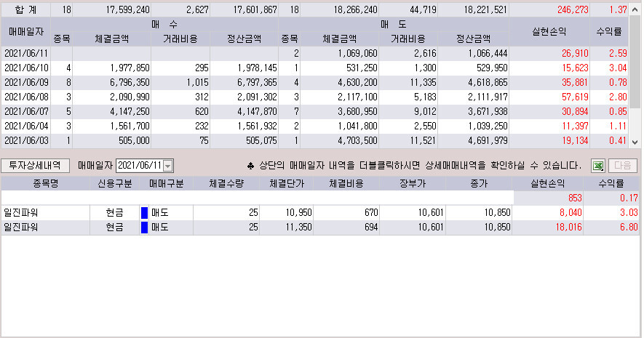Click the 수익률 header in upper table
Image resolution: width=644 pixels, height=338 pixels.
point(609,31)
